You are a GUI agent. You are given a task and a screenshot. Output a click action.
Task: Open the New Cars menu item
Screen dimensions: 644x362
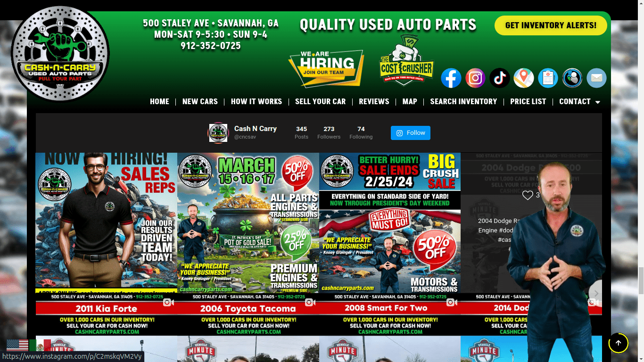(x=200, y=101)
